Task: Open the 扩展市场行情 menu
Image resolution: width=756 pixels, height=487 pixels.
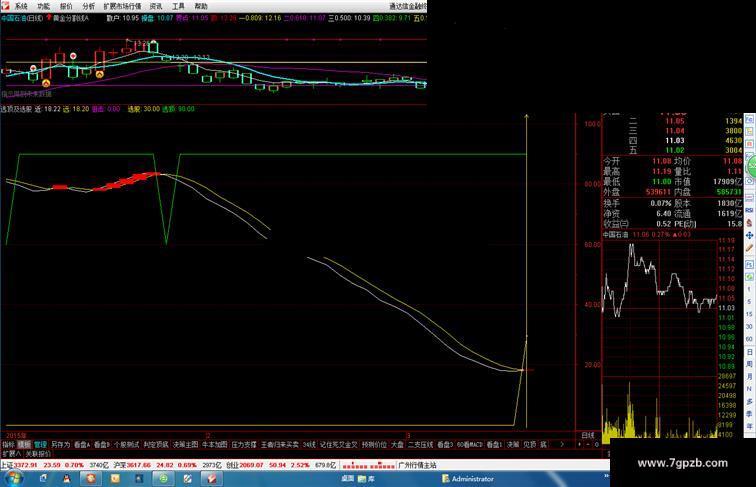Action: click(x=122, y=6)
